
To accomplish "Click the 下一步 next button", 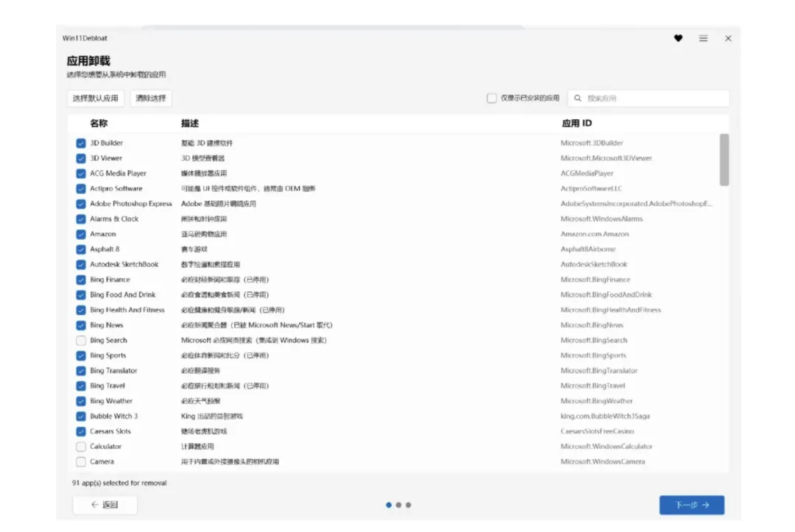I will pos(691,506).
